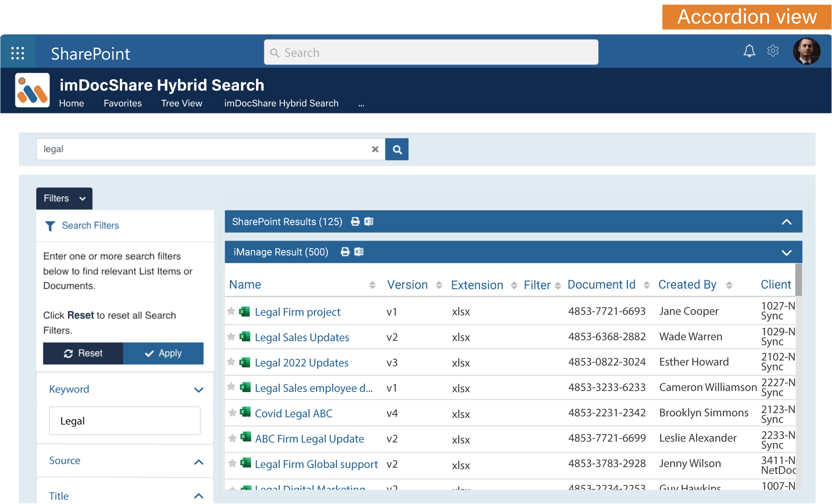Focus the SharePoint top Search box

click(431, 52)
